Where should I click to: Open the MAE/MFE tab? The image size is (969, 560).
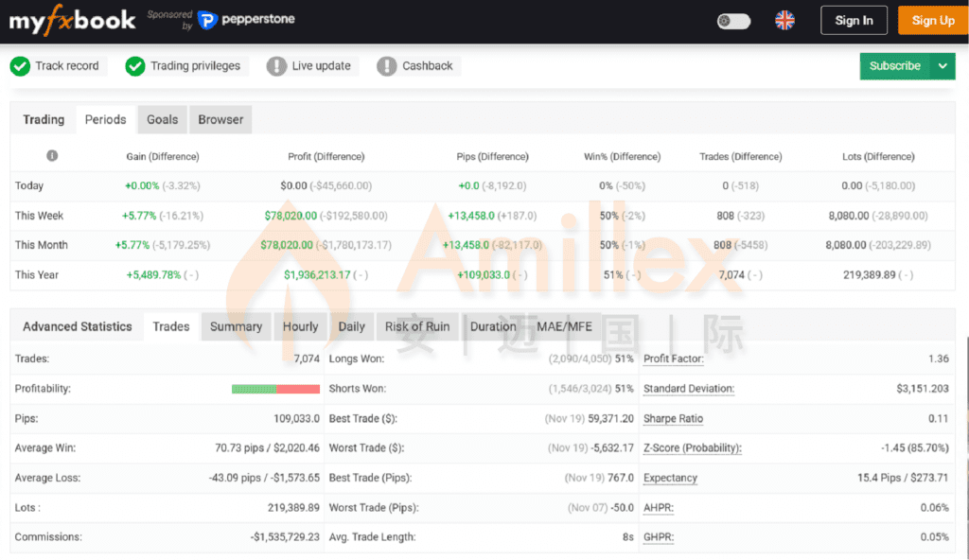[564, 327]
